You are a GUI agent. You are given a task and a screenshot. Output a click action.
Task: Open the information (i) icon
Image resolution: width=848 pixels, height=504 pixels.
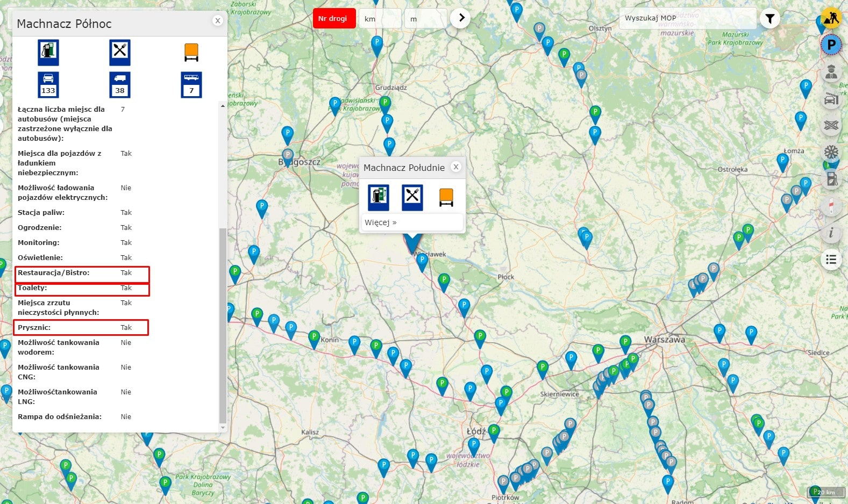(831, 233)
